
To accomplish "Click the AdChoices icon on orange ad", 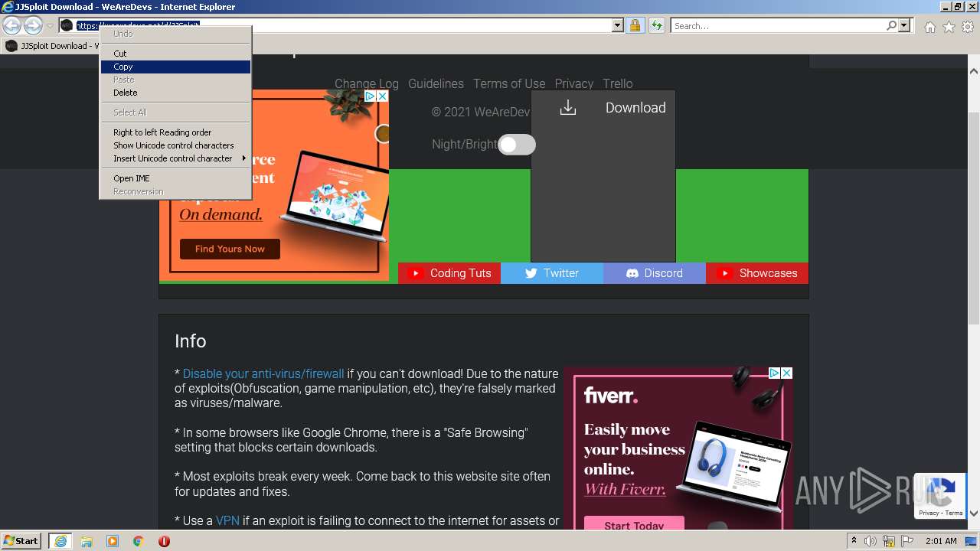I will coord(370,96).
